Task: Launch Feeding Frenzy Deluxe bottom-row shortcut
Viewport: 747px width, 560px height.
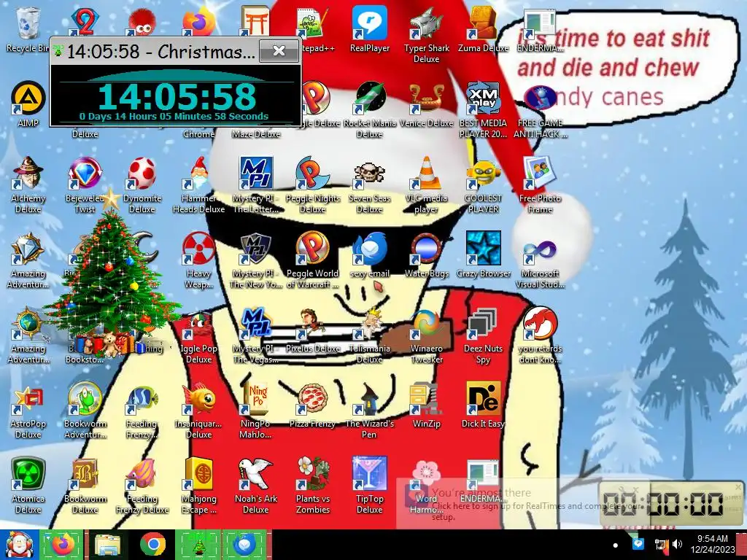Action: click(142, 486)
